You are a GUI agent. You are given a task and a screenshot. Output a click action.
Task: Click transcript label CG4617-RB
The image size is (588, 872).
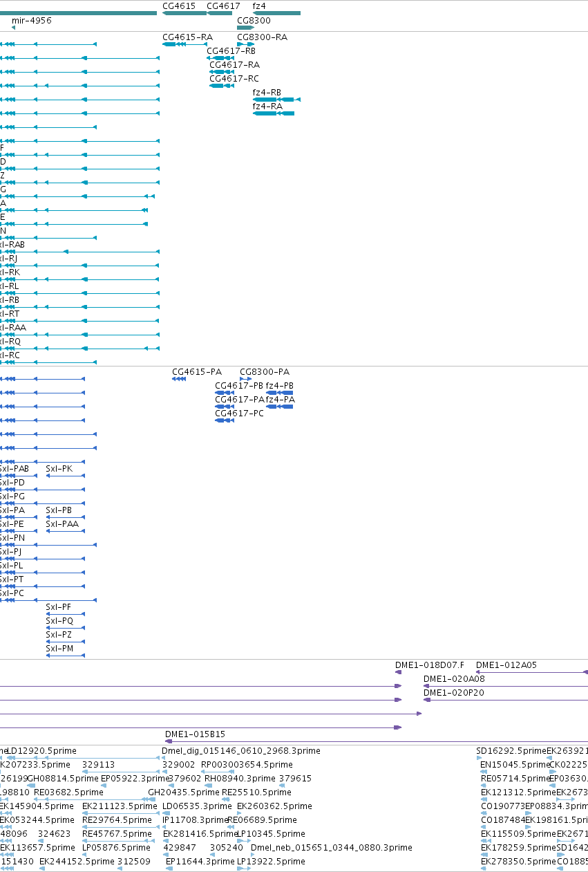click(231, 51)
